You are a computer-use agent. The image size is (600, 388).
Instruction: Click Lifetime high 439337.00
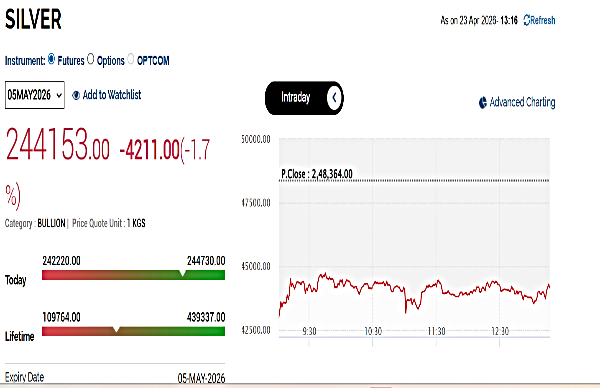pyautogui.click(x=206, y=317)
